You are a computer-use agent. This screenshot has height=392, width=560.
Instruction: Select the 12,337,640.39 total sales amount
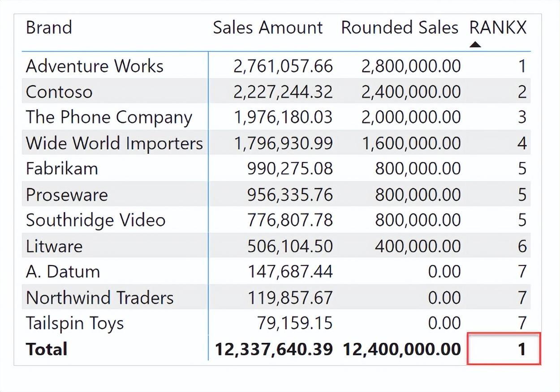point(274,349)
